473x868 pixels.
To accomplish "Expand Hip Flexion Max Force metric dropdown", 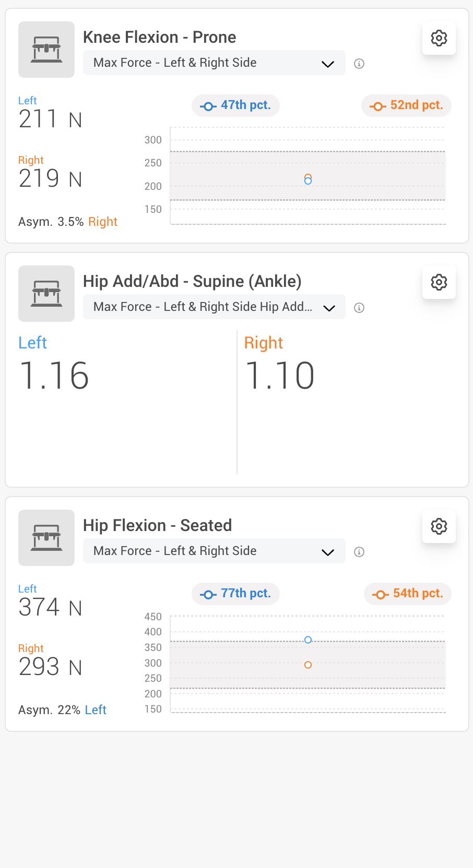I will pos(214,551).
